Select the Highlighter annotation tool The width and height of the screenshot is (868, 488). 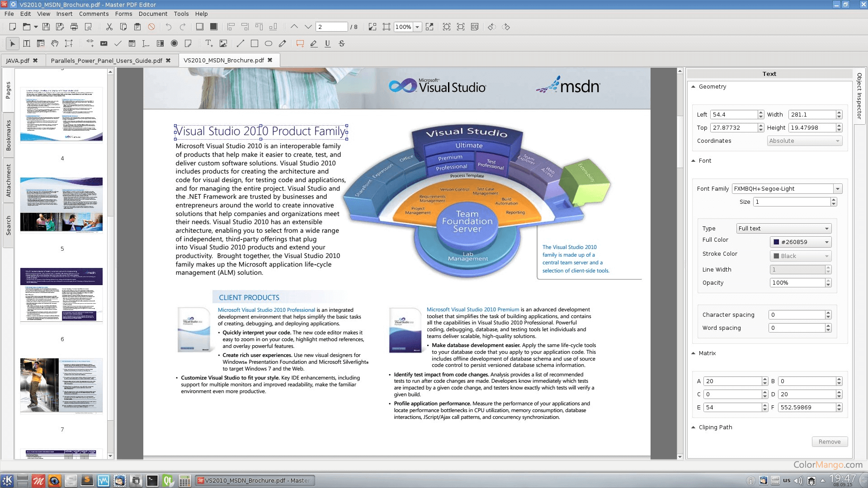[314, 43]
